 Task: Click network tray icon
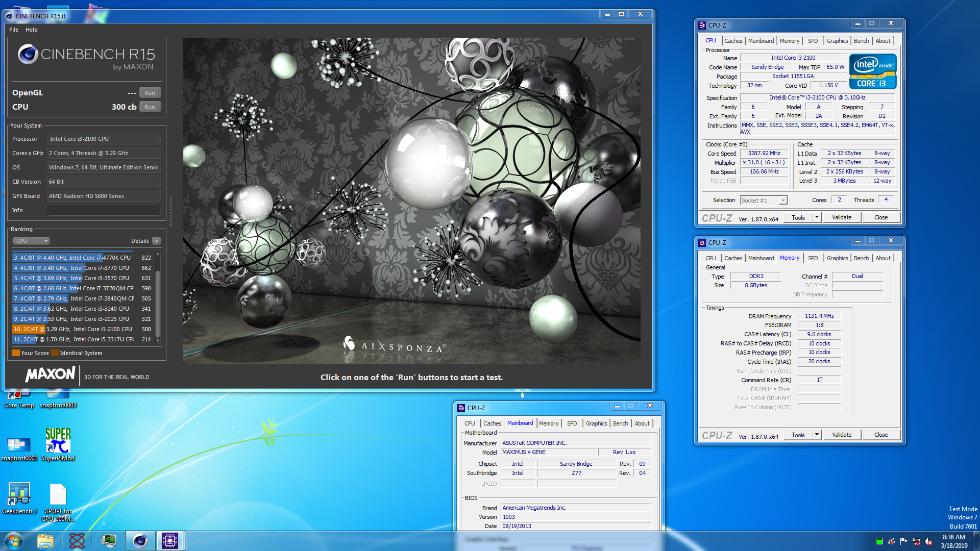(916, 541)
